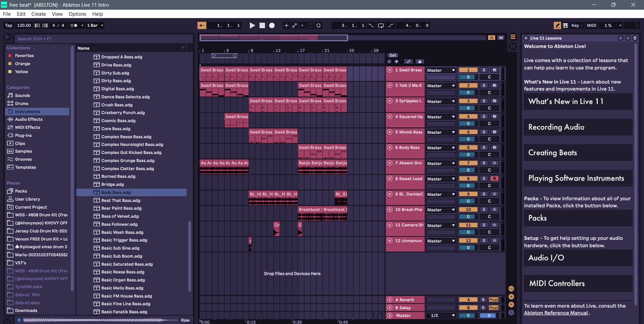Open User Library under Places
This screenshot has height=324, width=644.
coord(28,199)
